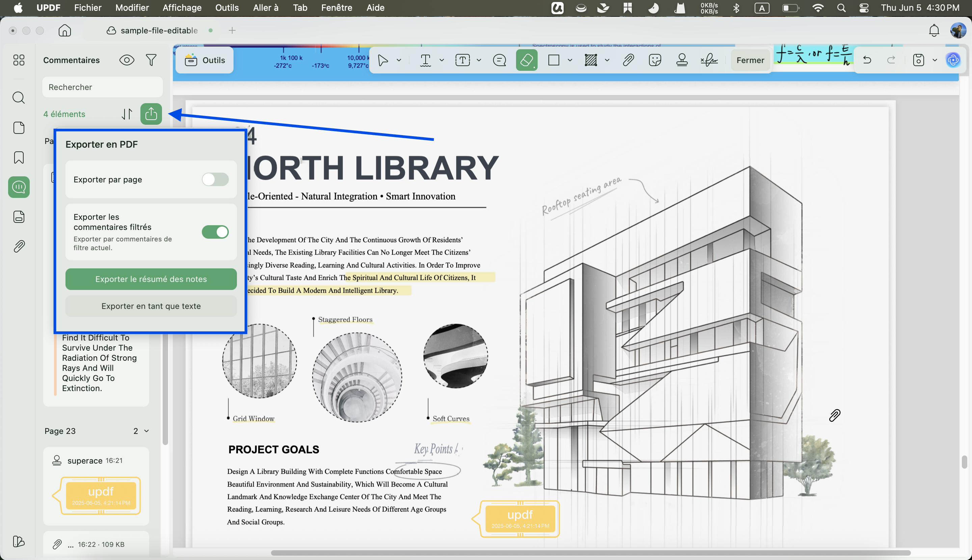Toggle comment visibility eye icon
The image size is (972, 560).
[127, 60]
